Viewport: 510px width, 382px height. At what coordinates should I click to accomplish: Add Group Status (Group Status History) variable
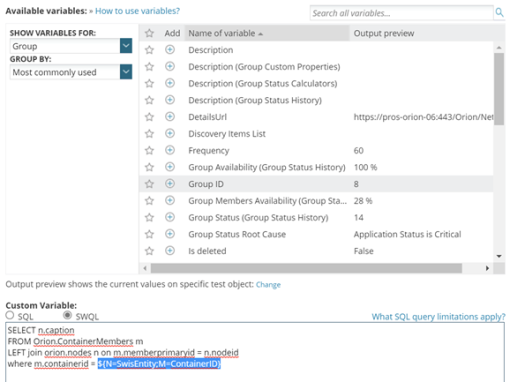click(170, 217)
